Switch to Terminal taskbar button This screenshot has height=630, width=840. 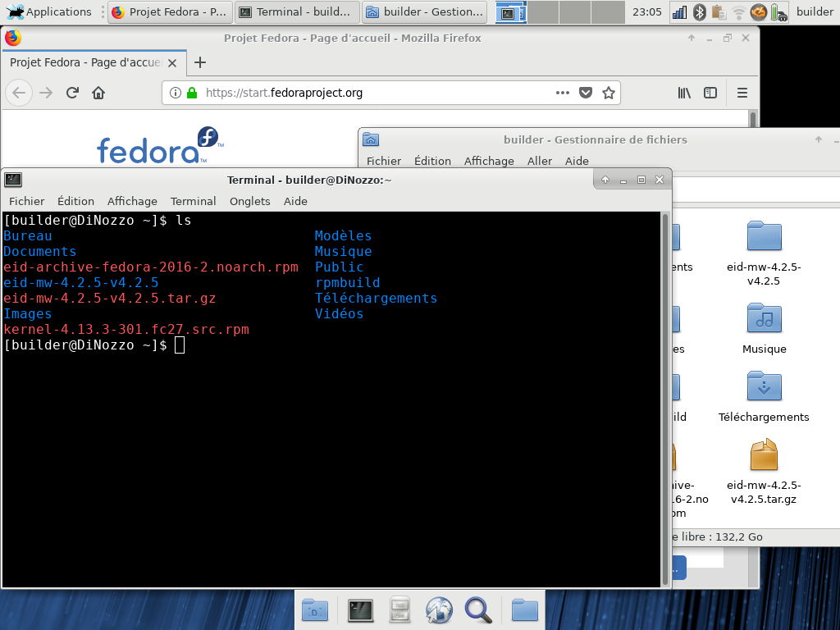297,11
